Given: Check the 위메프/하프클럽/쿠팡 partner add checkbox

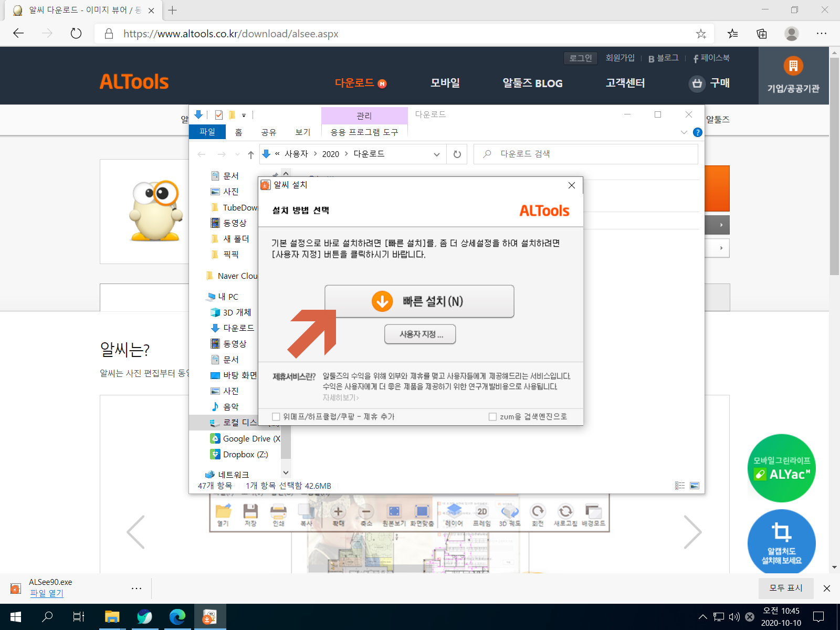Looking at the screenshot, I should [x=276, y=416].
